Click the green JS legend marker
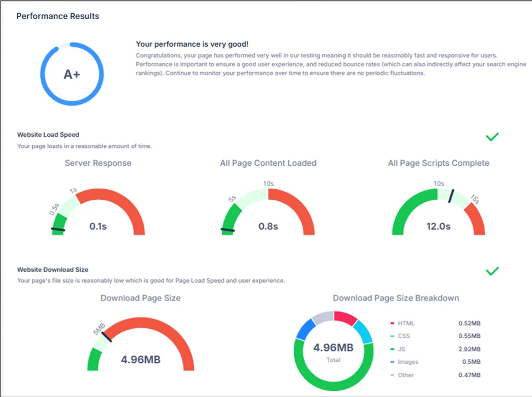Viewport: 532px width, 397px height. [x=392, y=349]
